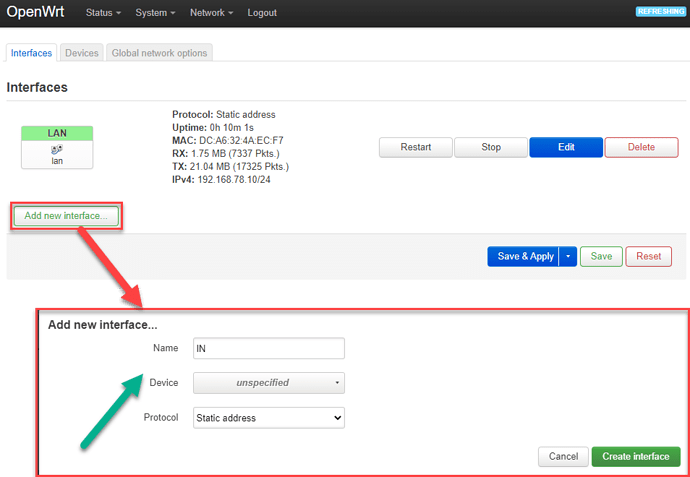Switch to the Interfaces tab
Image resolution: width=690 pixels, height=477 pixels.
tap(32, 53)
